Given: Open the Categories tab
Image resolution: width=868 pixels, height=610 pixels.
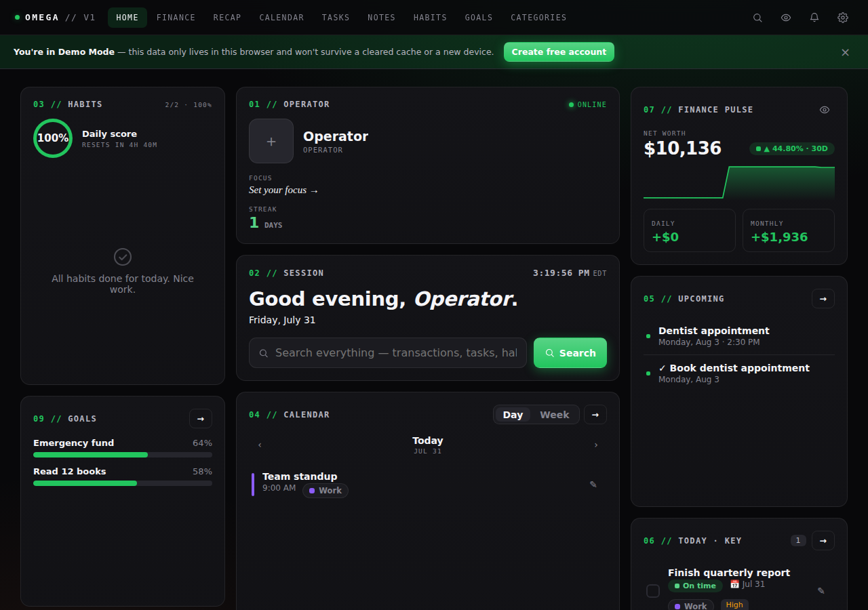Looking at the screenshot, I should [x=538, y=18].
